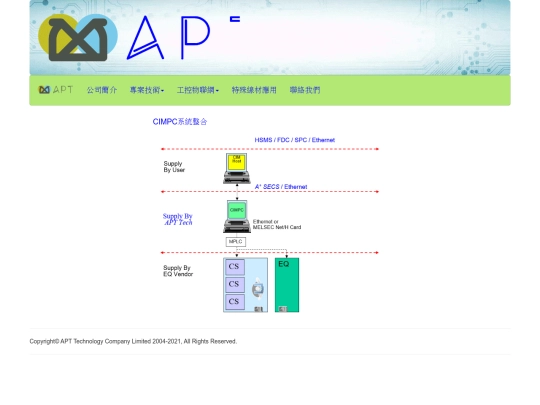This screenshot has height=405, width=540.
Task: Expand the 工控物聯網 dropdown menu
Action: [x=198, y=90]
